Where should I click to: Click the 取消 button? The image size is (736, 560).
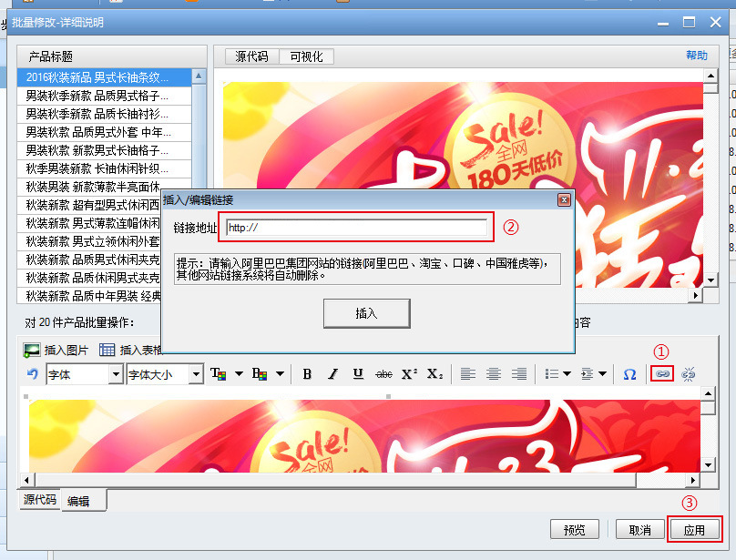[639, 530]
